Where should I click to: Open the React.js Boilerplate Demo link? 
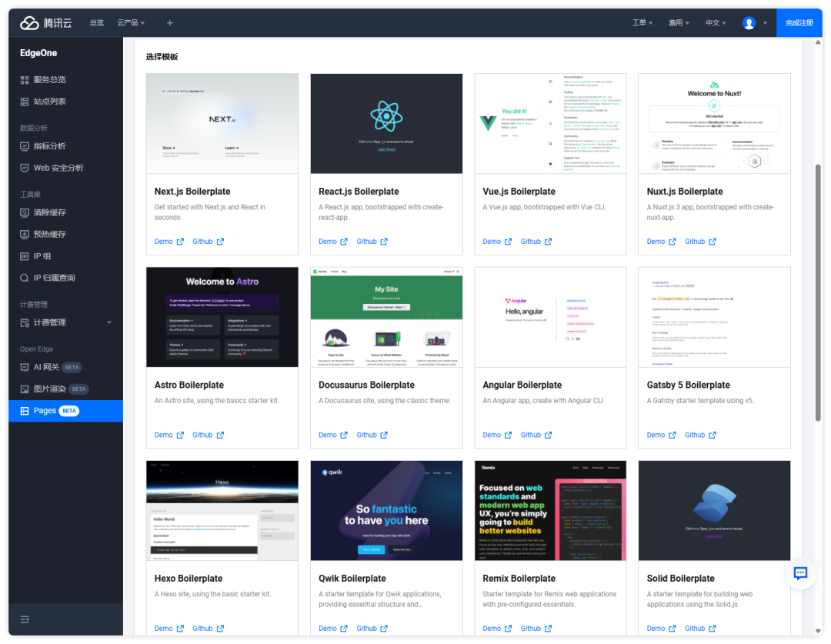328,241
